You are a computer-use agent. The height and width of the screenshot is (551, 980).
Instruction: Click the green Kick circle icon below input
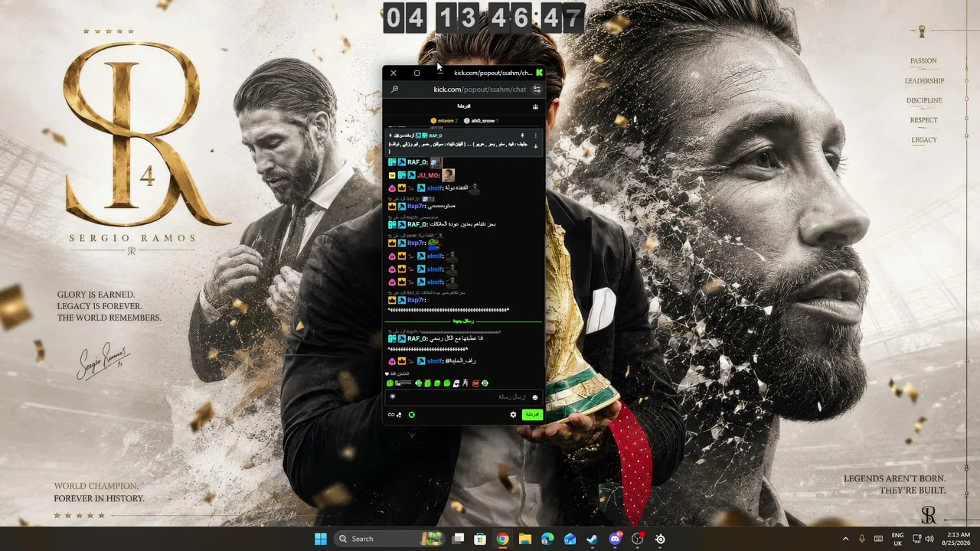tap(412, 415)
